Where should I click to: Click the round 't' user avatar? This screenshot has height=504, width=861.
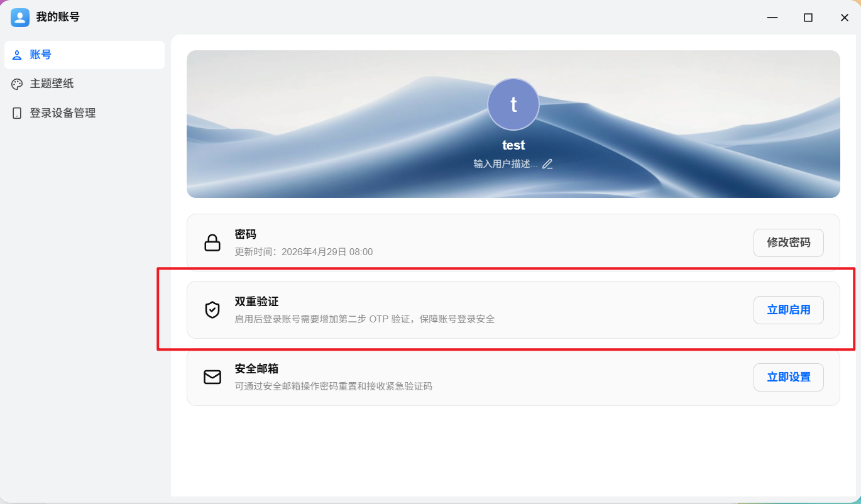click(x=513, y=104)
